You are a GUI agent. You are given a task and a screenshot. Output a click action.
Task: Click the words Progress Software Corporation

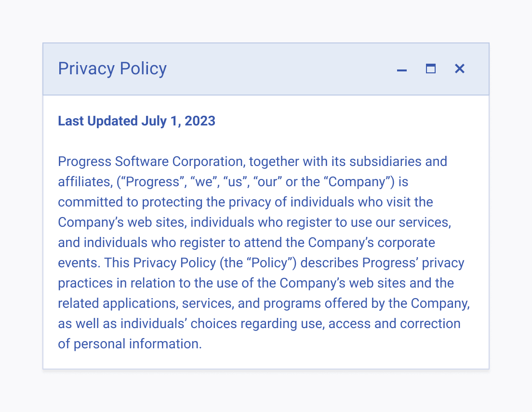click(x=152, y=162)
